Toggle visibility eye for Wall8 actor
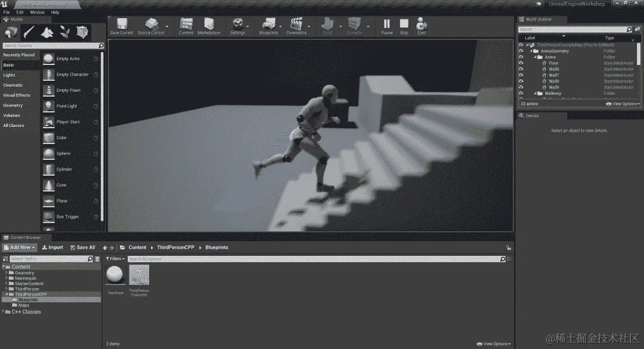 point(521,81)
